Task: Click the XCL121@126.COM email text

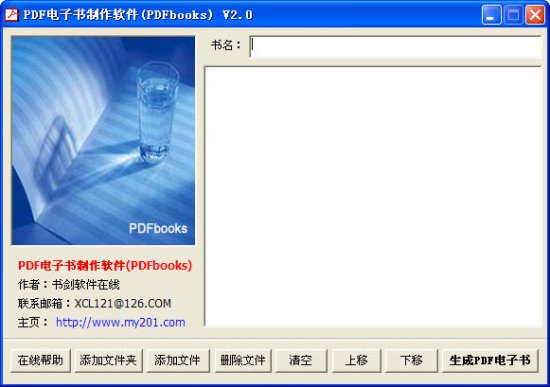Action: (123, 303)
